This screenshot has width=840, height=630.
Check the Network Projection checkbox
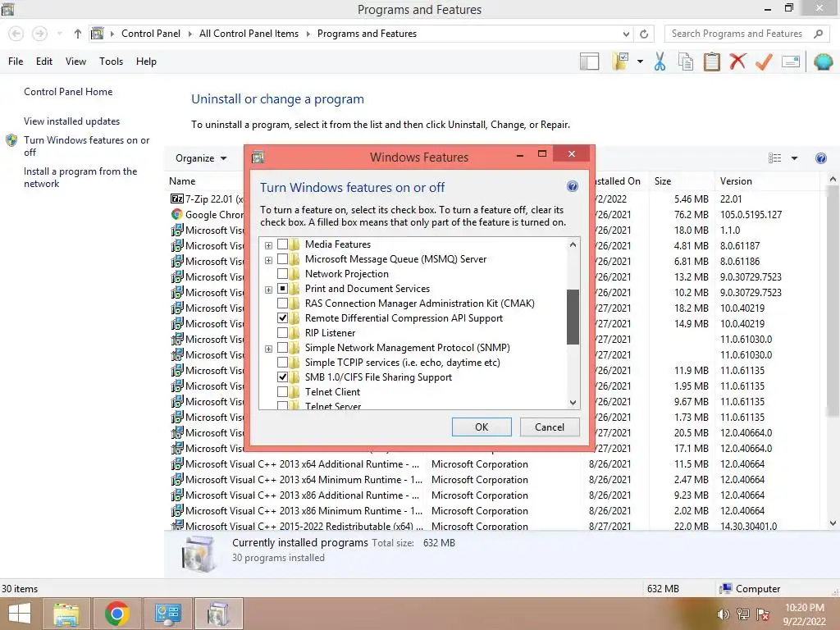click(282, 274)
